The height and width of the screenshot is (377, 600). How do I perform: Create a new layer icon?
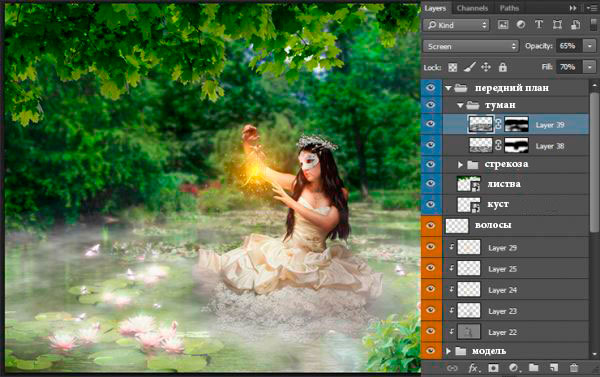click(554, 368)
